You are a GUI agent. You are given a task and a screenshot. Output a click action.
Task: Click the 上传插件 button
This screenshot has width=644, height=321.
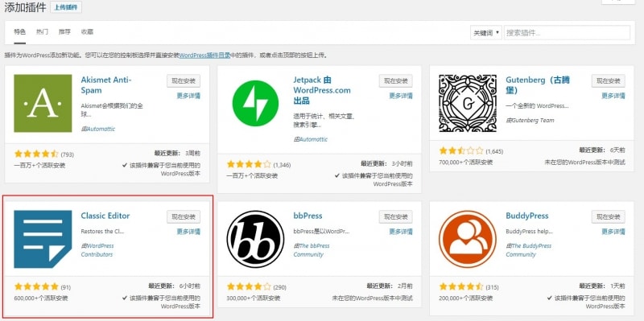tap(66, 7)
